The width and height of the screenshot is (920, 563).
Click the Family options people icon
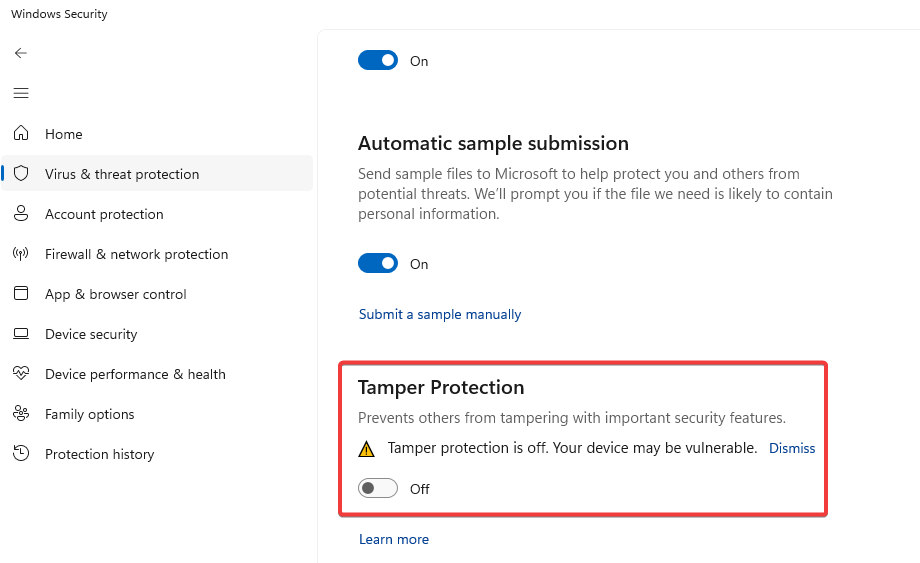pyautogui.click(x=21, y=414)
